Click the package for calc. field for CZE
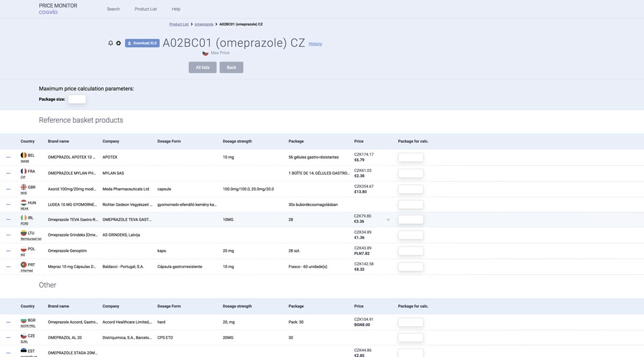The image size is (644, 357). pos(411,338)
